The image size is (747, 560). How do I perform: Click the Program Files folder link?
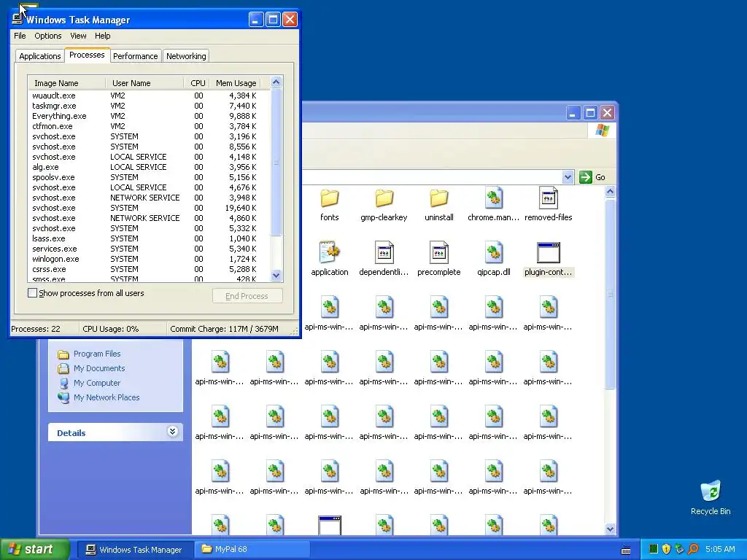97,354
